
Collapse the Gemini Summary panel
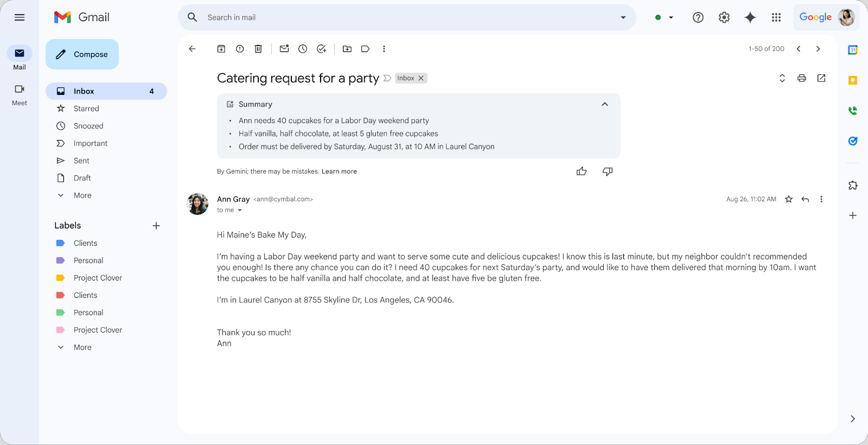[604, 104]
